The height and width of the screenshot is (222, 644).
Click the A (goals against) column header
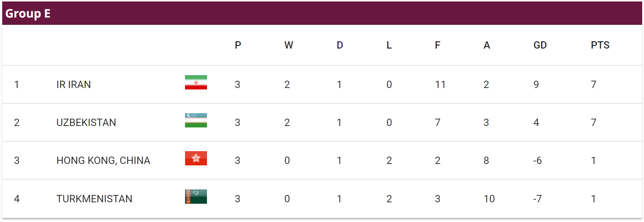click(486, 45)
